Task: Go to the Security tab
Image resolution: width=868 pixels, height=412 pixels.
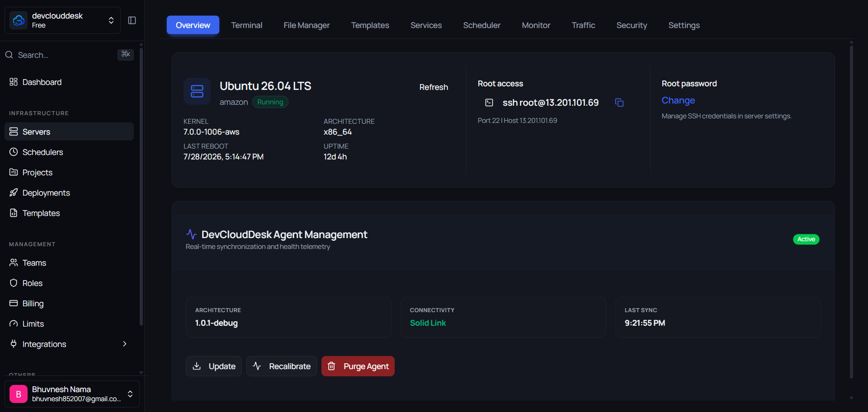Action: [x=632, y=25]
